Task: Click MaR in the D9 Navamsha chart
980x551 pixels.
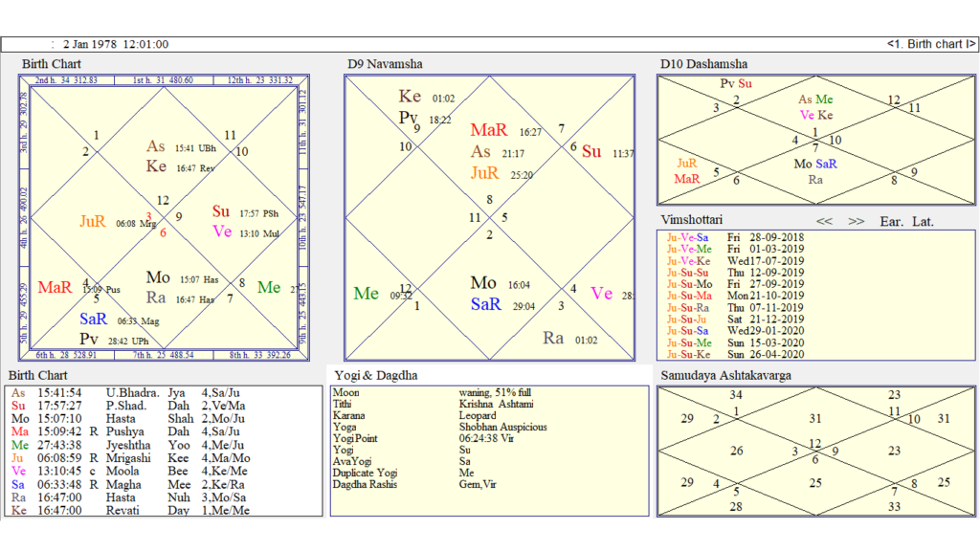Action: click(x=489, y=130)
